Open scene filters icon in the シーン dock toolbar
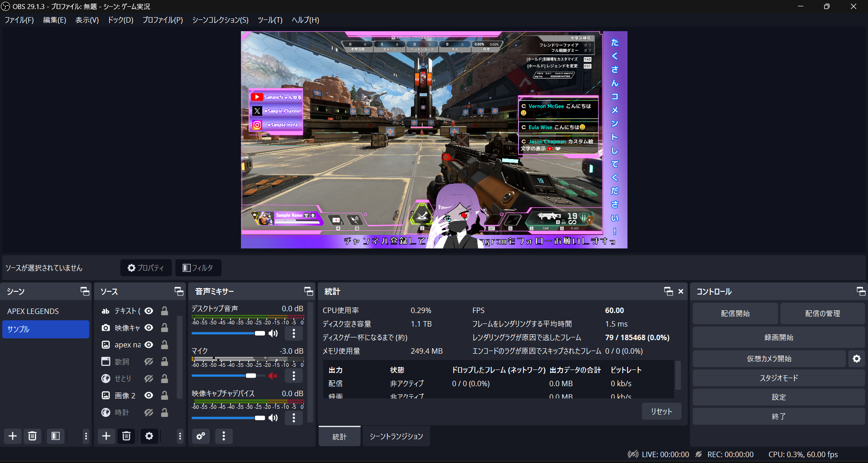Image resolution: width=868 pixels, height=463 pixels. point(56,436)
